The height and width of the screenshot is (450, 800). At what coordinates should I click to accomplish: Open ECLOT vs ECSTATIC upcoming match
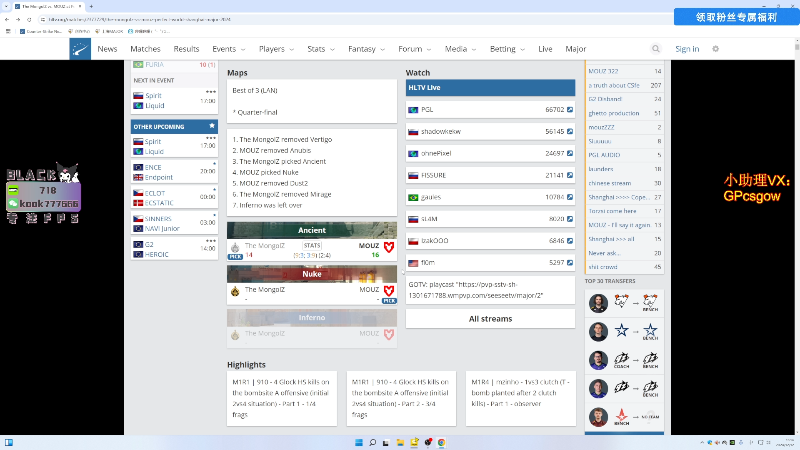tap(174, 198)
